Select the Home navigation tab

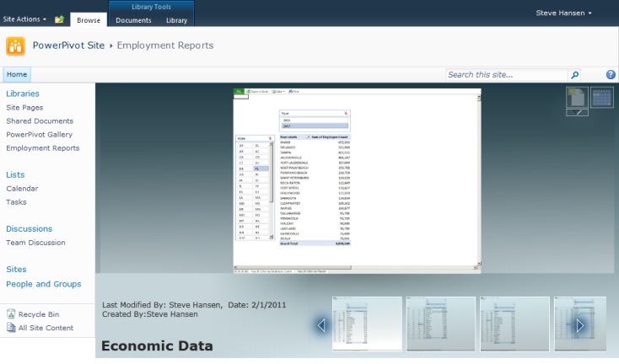pyautogui.click(x=17, y=74)
